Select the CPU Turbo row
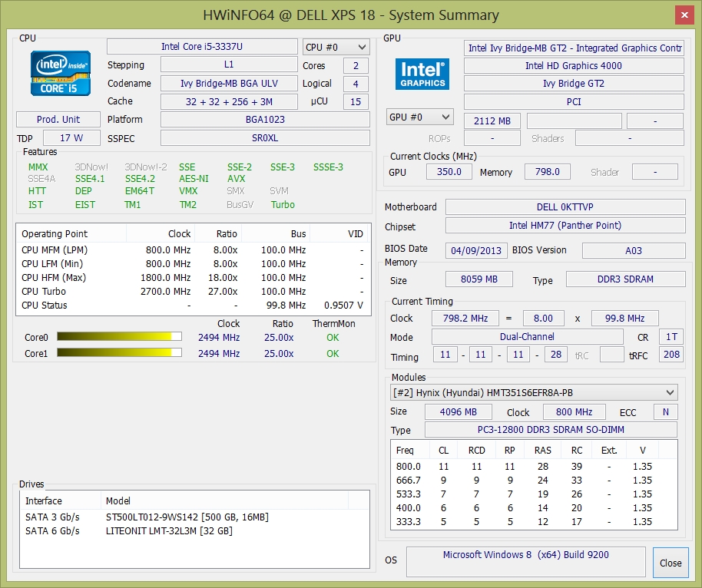The width and height of the screenshot is (702, 588). (x=194, y=292)
